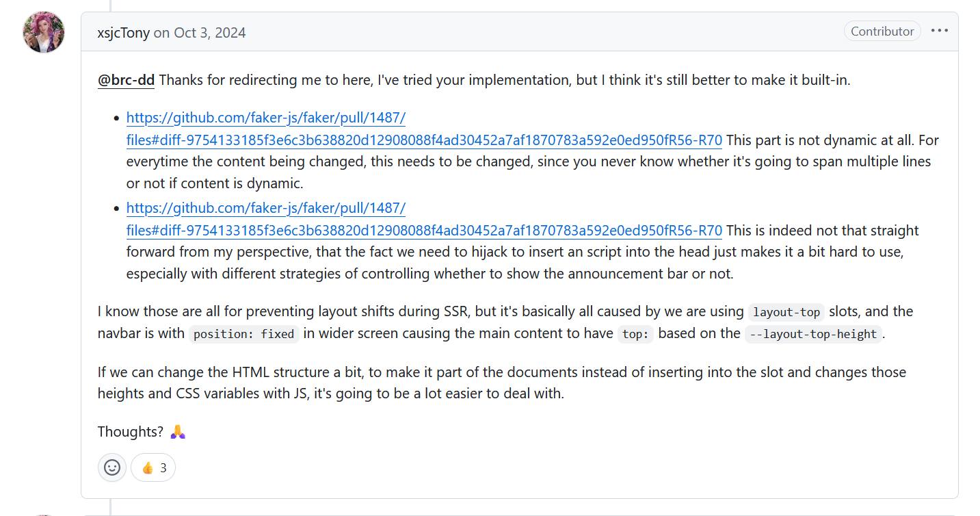Open the comment options three-dot menu
Image resolution: width=980 pixels, height=516 pixels.
click(x=940, y=31)
